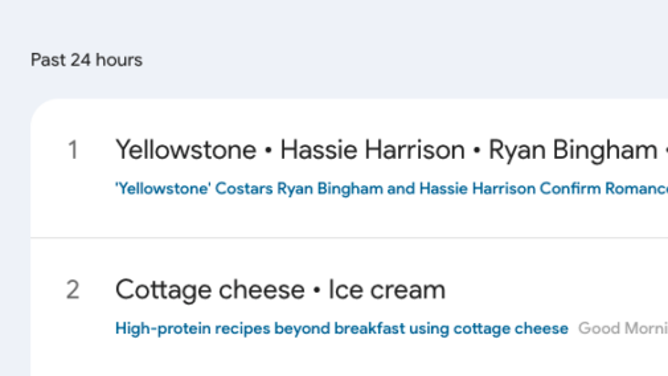Select the Hassie Harrison trending term
The width and height of the screenshot is (668, 376).
coord(372,150)
